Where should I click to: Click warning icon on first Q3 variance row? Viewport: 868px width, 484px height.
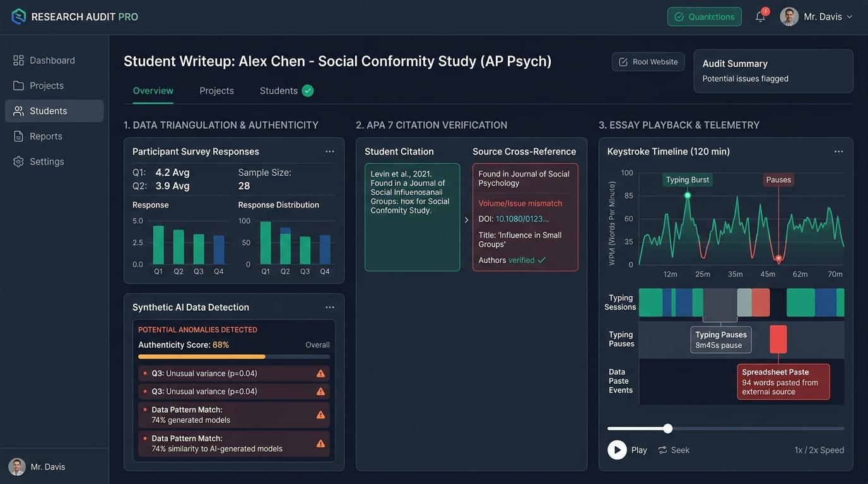[x=320, y=374]
